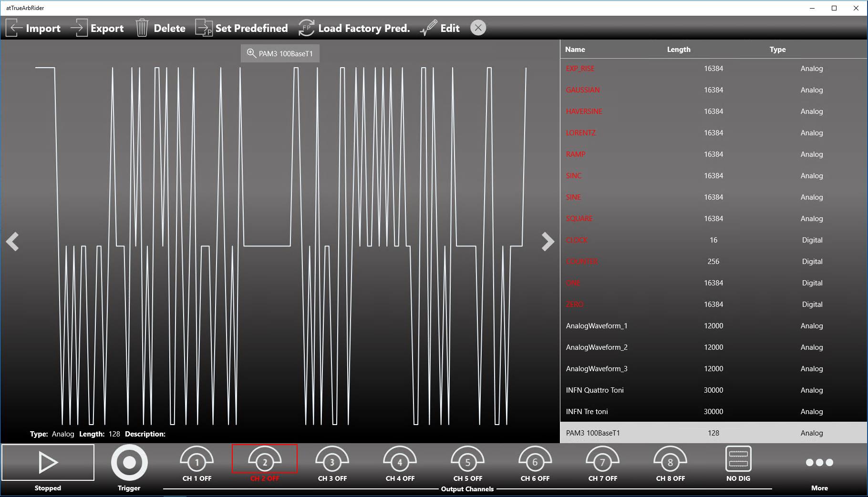Expand the More options menu
Image resolution: width=868 pixels, height=497 pixels.
(x=819, y=463)
